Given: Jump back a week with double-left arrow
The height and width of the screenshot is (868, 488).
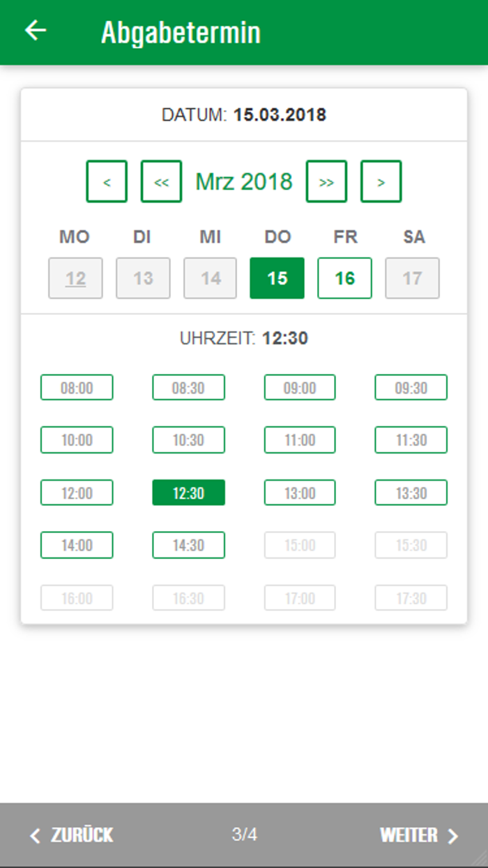Looking at the screenshot, I should point(161,181).
